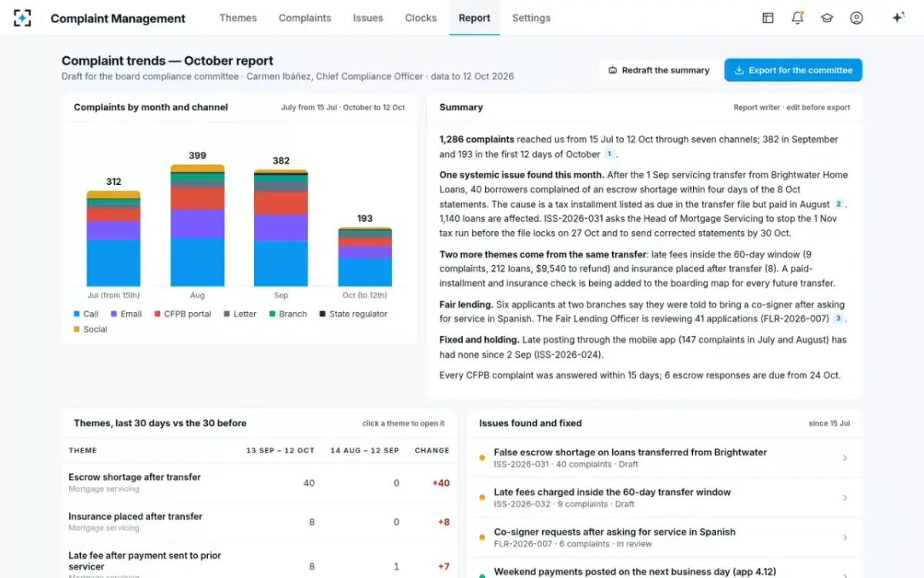This screenshot has height=578, width=924.
Task: Click 'One systemic issue found this month' text
Action: tap(521, 175)
